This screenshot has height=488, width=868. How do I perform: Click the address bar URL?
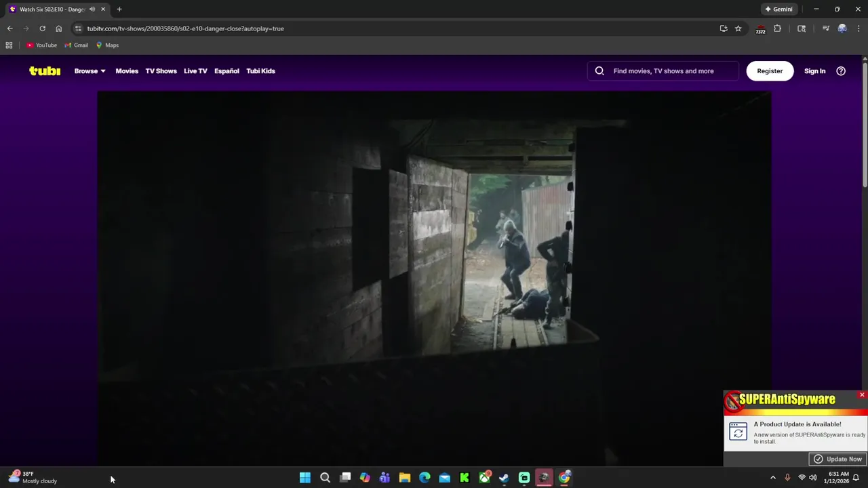185,28
